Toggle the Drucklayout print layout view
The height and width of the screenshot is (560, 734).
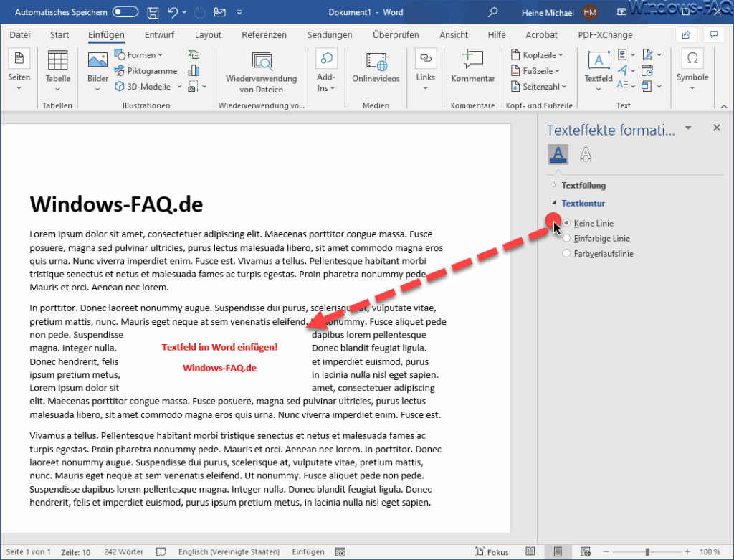(x=558, y=551)
